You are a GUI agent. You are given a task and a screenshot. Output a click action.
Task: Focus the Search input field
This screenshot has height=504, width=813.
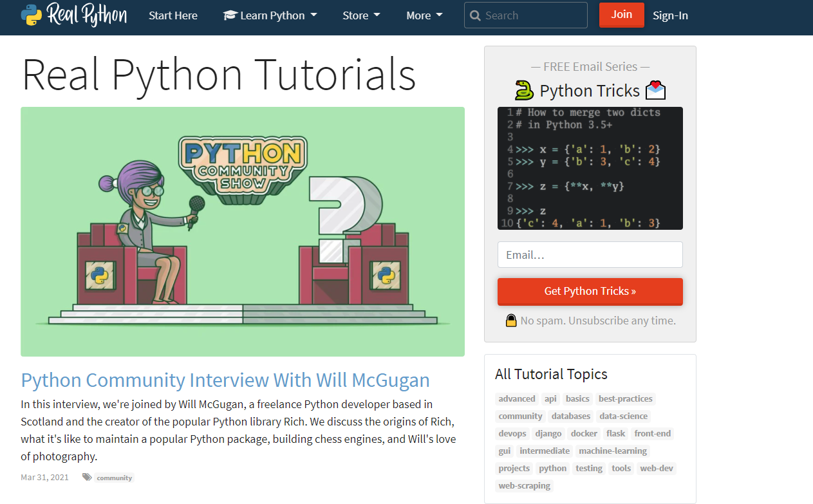[x=525, y=15]
